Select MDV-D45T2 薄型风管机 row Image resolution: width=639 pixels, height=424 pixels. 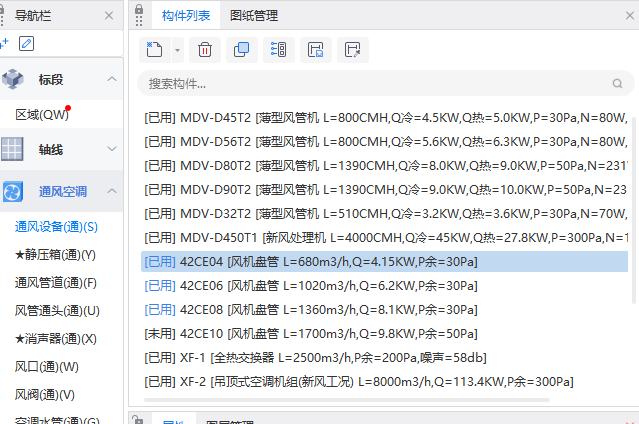384,118
